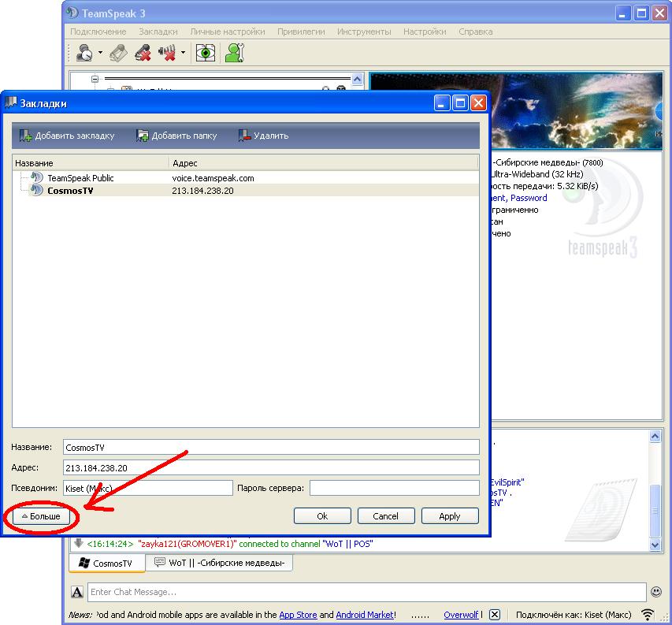Click Добавить папку in bookmarks dialog

[x=176, y=136]
